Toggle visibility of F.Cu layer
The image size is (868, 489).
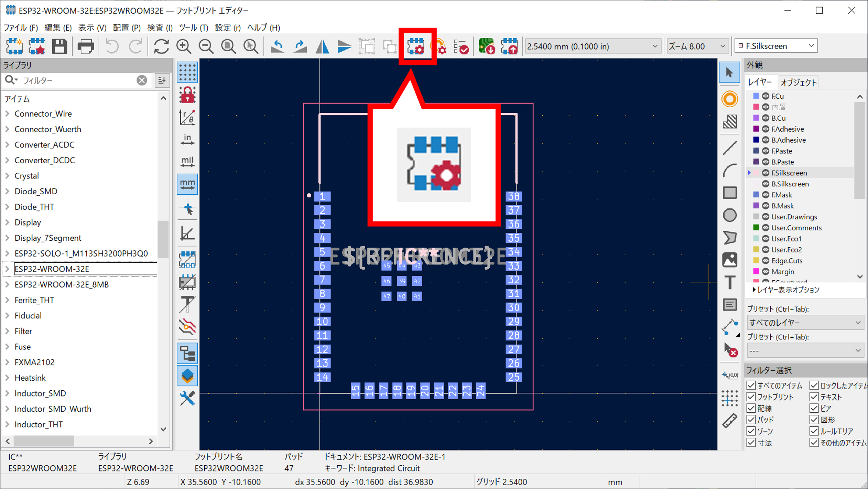[765, 96]
